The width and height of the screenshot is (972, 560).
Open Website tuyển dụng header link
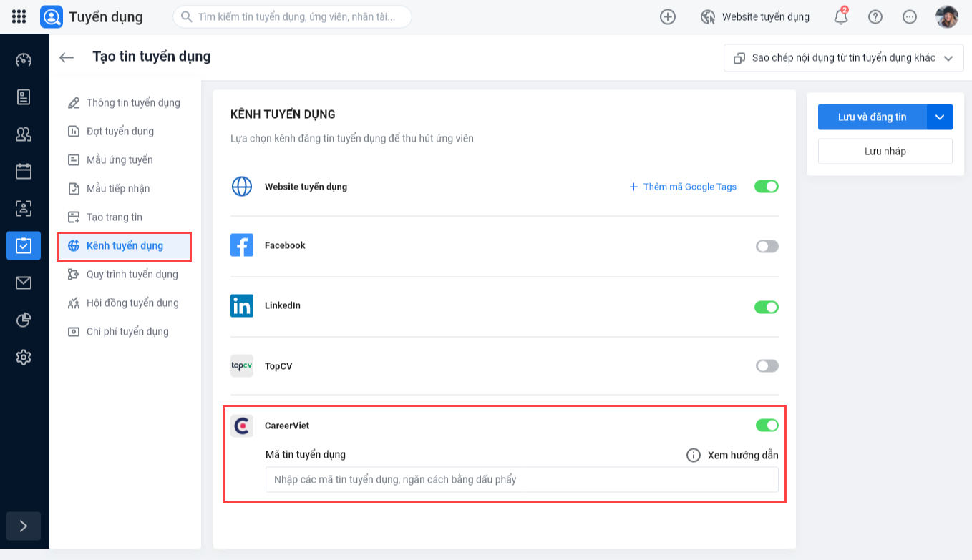click(x=766, y=16)
